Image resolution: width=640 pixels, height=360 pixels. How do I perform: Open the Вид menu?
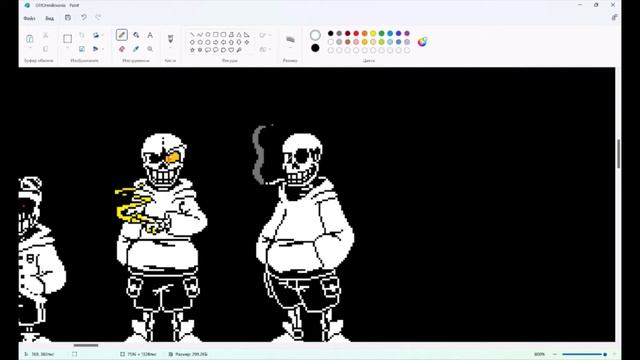pyautogui.click(x=49, y=18)
